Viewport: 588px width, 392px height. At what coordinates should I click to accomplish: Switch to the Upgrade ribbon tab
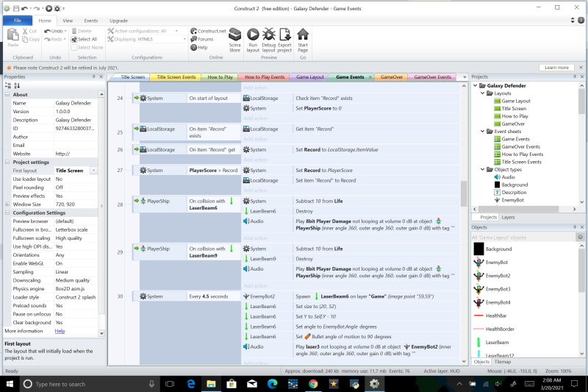(x=118, y=21)
